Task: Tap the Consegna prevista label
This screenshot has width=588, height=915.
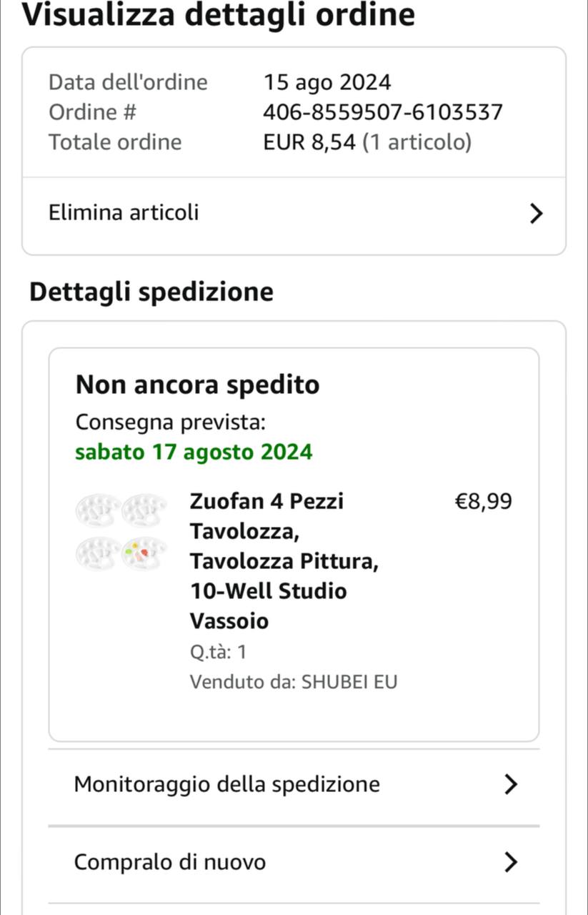Action: [171, 422]
